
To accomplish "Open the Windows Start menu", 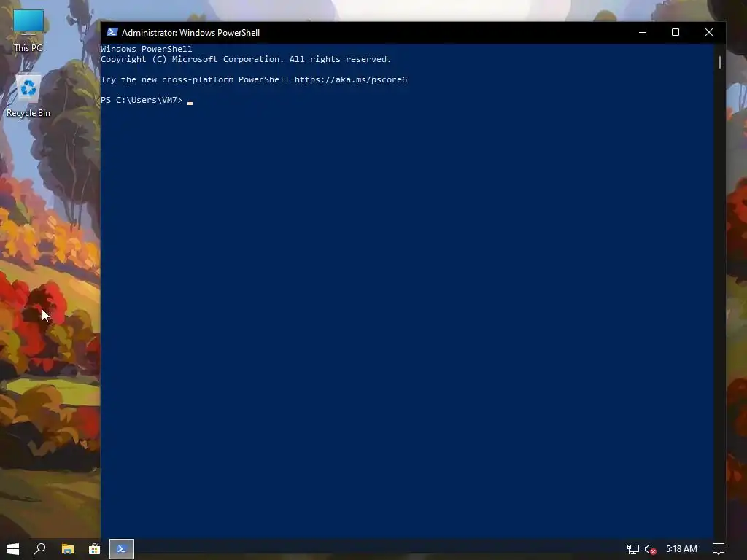I will (13, 549).
